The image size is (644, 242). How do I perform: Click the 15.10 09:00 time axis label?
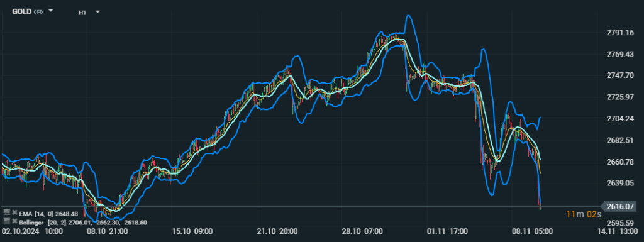point(192,231)
